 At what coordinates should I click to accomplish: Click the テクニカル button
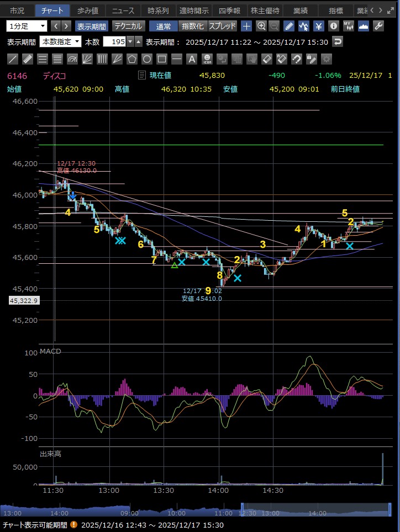(x=129, y=26)
